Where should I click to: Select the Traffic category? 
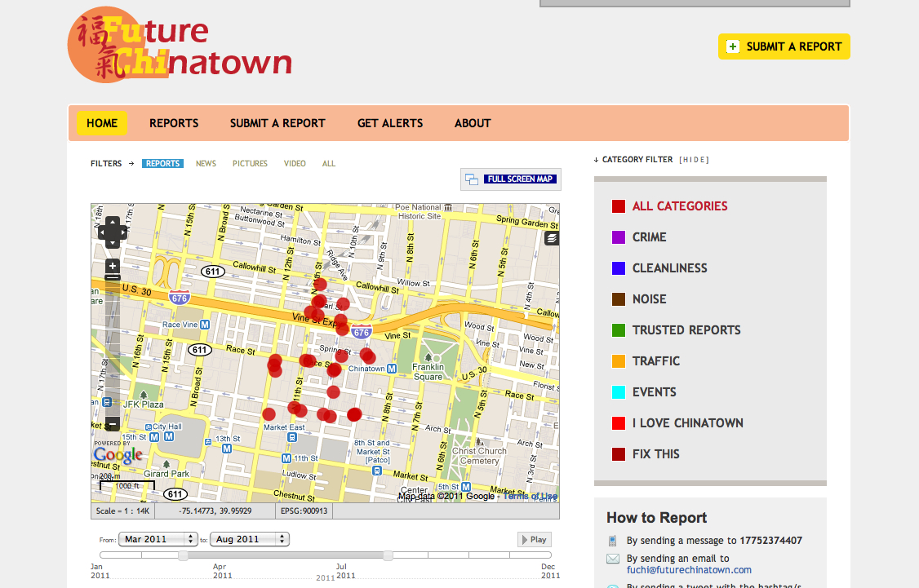click(x=646, y=361)
